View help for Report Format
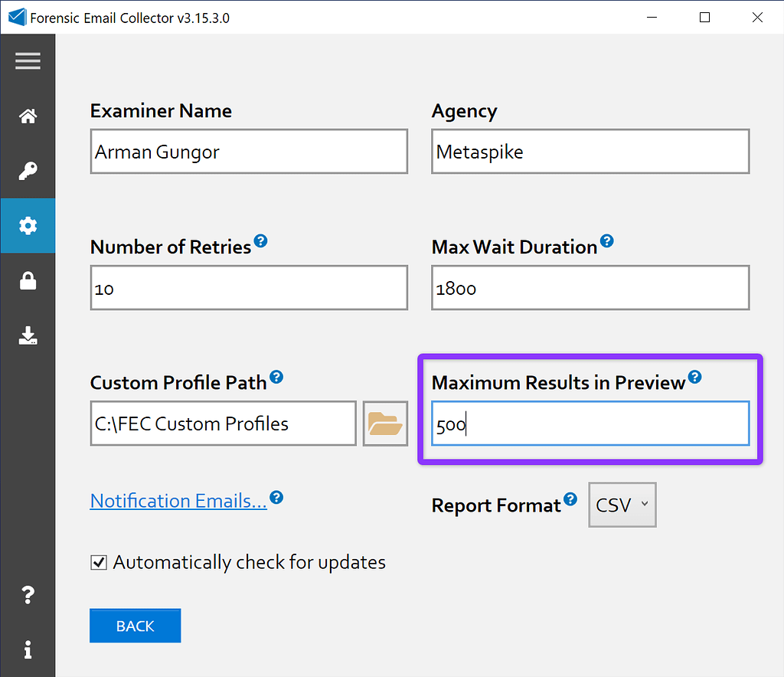 pos(571,499)
